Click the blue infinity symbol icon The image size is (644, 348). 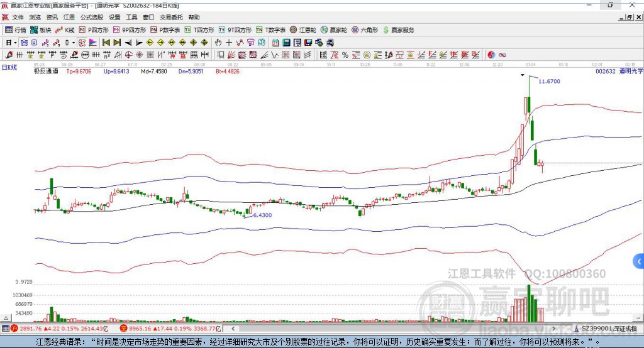pos(502,55)
